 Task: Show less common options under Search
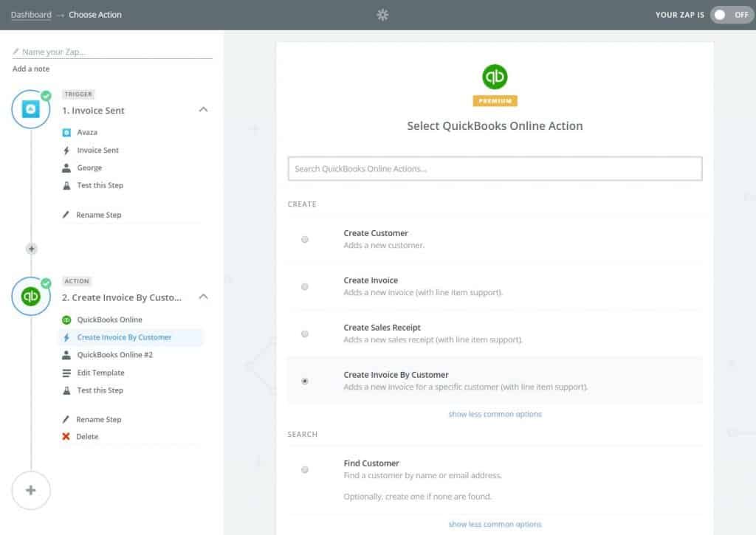[x=495, y=524]
